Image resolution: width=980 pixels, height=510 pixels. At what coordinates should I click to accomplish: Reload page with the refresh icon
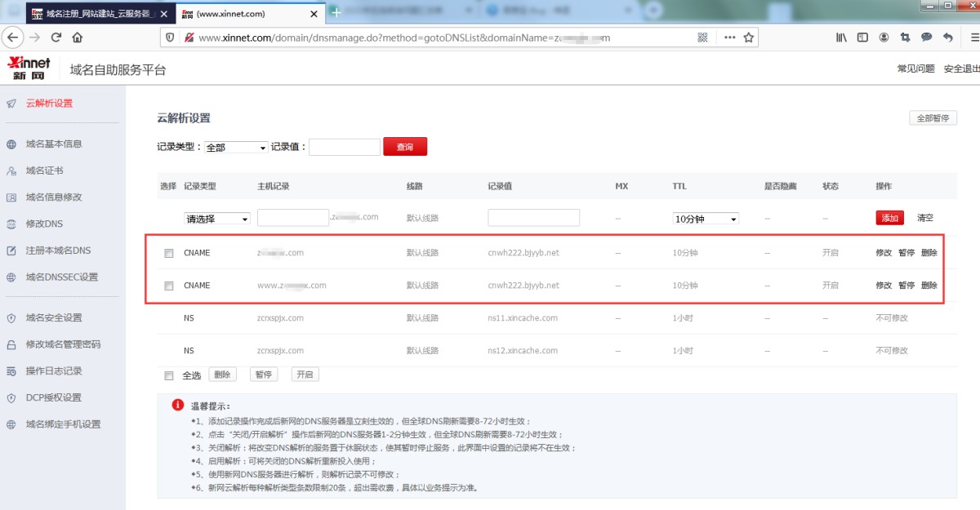(56, 38)
